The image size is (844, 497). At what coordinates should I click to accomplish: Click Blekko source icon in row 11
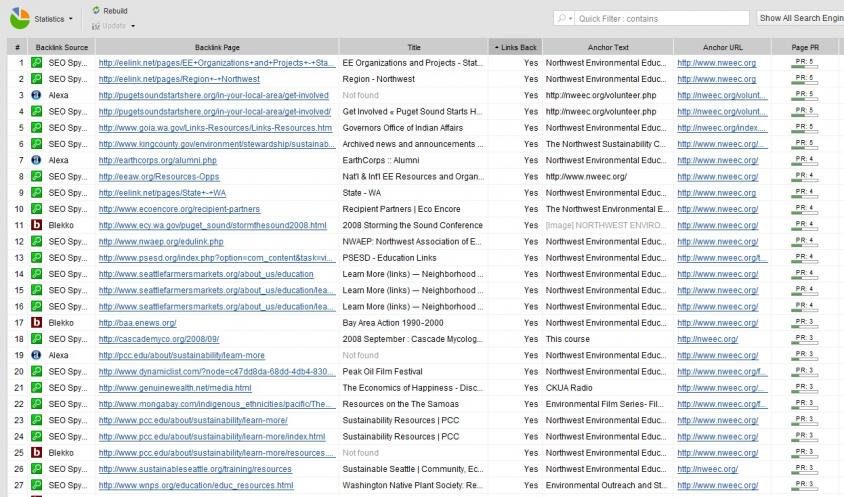36,225
